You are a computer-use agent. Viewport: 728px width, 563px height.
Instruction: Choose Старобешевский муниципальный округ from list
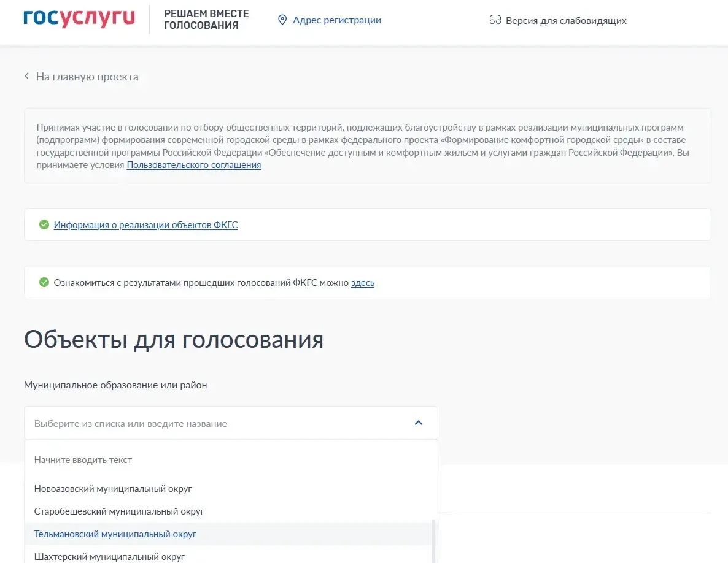(x=119, y=511)
